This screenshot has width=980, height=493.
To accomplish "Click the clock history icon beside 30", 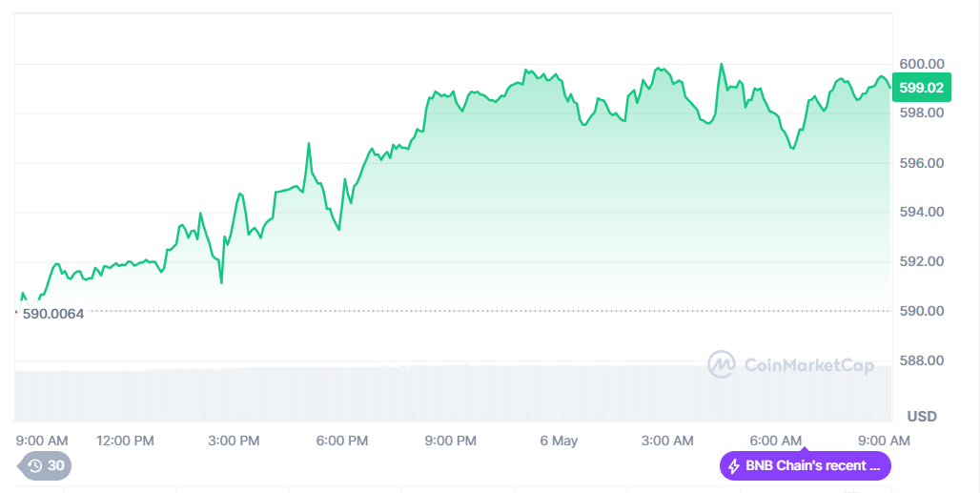I will click(35, 465).
